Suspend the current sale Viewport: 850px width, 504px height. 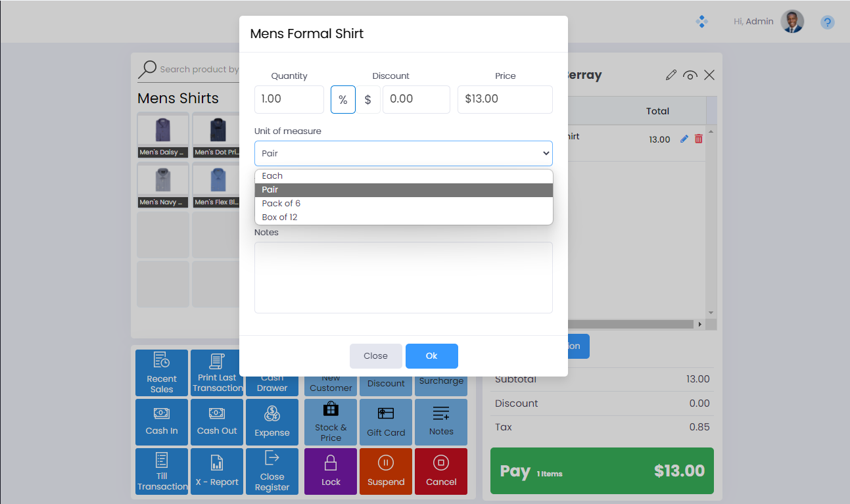point(386,471)
